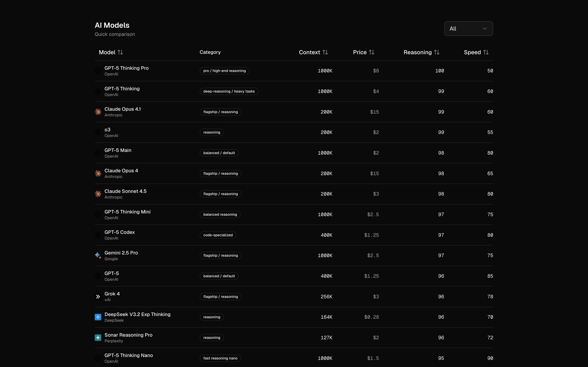Toggle sorting on the Reasoning column
588x367 pixels.
click(421, 52)
